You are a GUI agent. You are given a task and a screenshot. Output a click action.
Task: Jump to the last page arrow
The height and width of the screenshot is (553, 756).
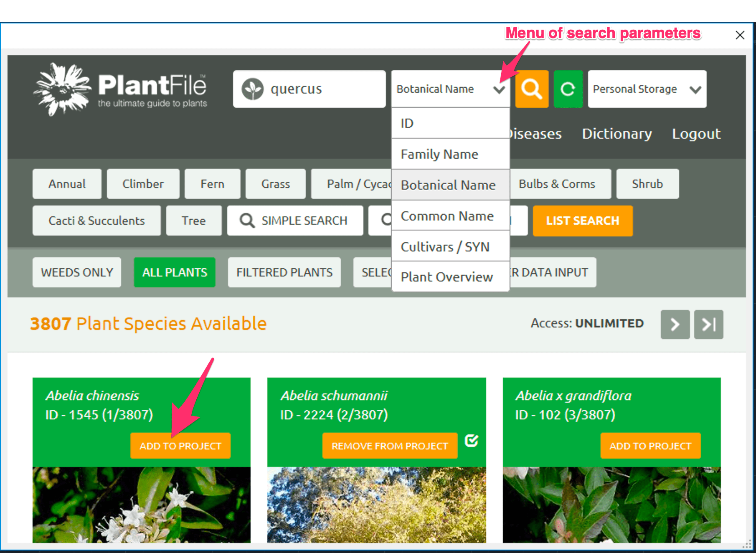pyautogui.click(x=708, y=325)
